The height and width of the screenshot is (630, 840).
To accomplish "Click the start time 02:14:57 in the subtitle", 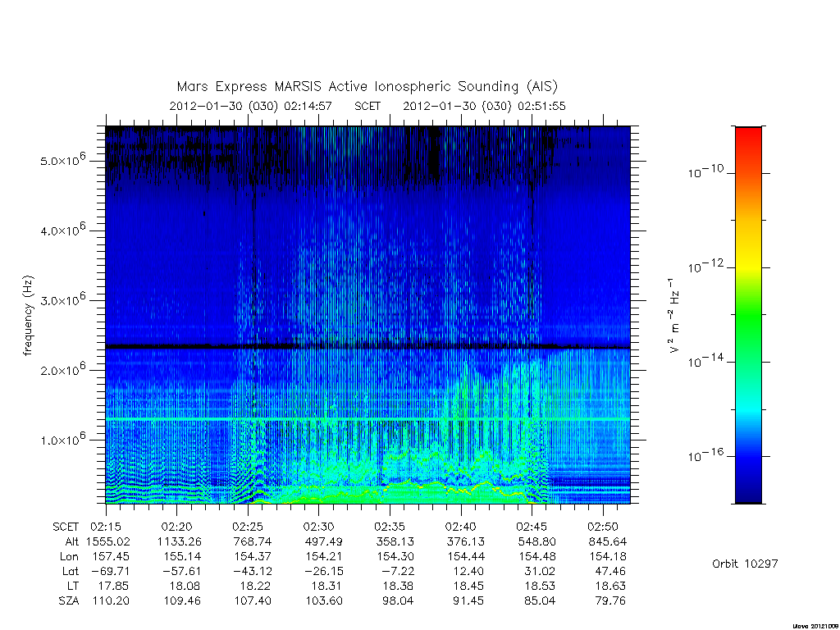I will [x=308, y=106].
